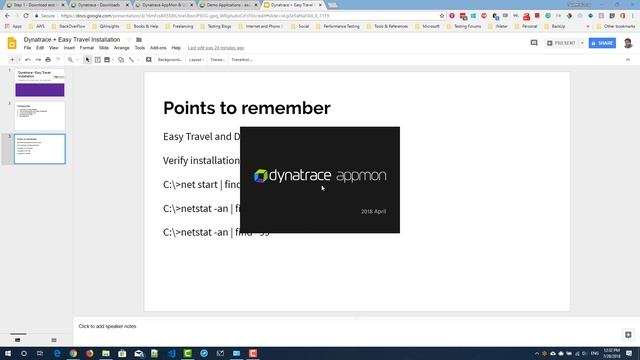Open the Windows action center notifications

[x=629, y=353]
